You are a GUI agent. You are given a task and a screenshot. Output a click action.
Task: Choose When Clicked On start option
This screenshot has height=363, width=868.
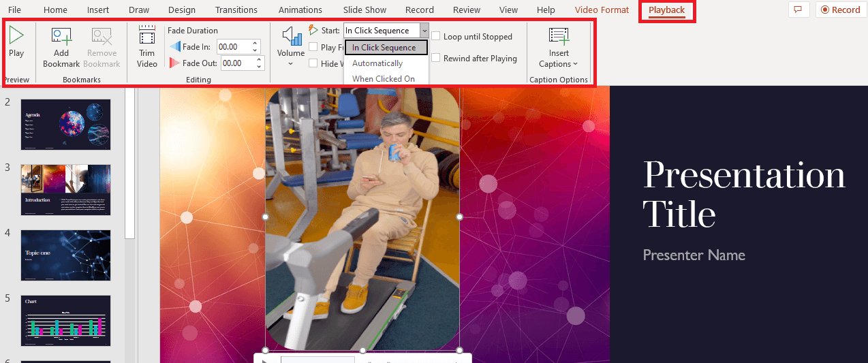click(383, 79)
